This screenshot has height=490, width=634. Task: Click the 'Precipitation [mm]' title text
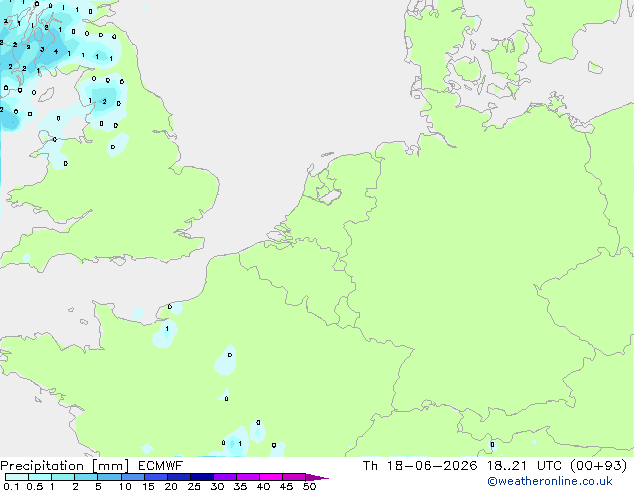coord(64,466)
